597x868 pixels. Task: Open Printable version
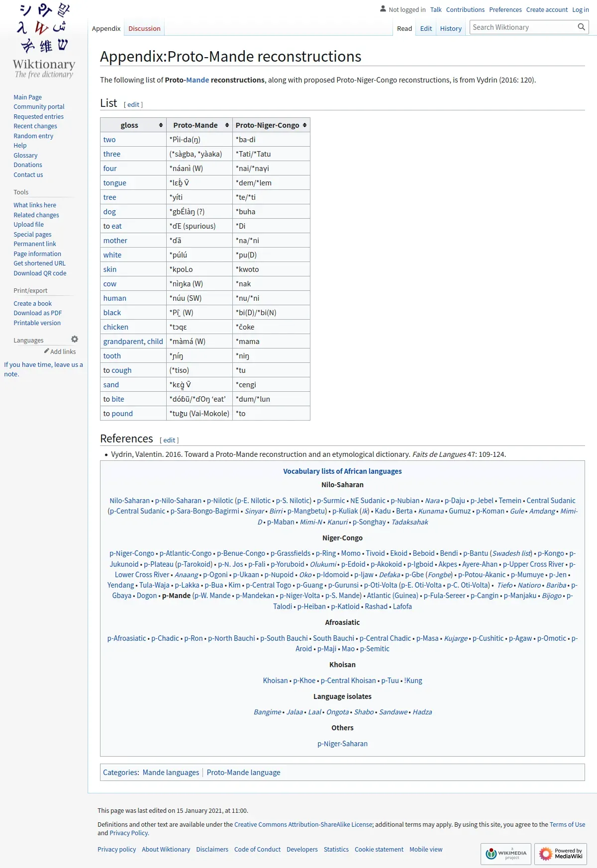[x=37, y=323]
